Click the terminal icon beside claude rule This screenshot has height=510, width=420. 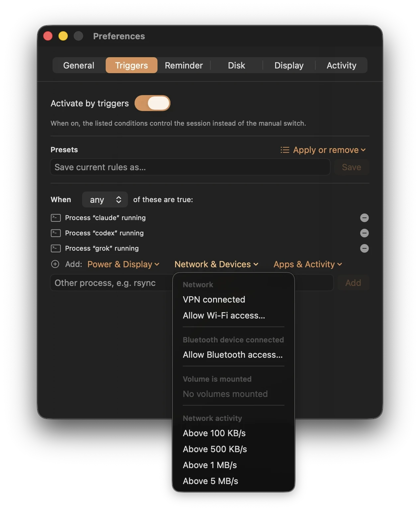click(55, 218)
